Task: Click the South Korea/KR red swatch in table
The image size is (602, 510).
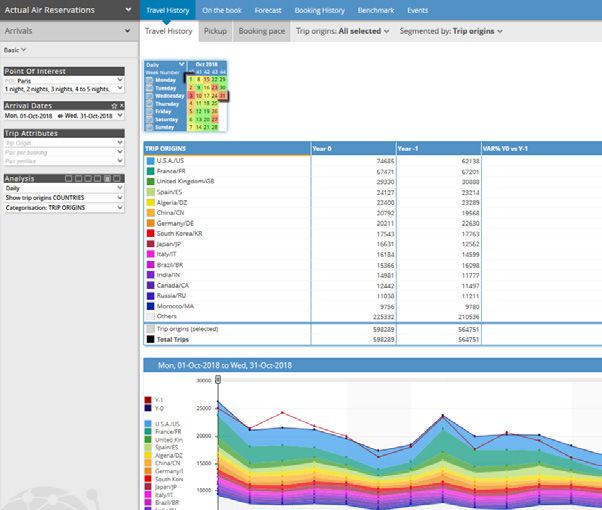Action: point(150,233)
